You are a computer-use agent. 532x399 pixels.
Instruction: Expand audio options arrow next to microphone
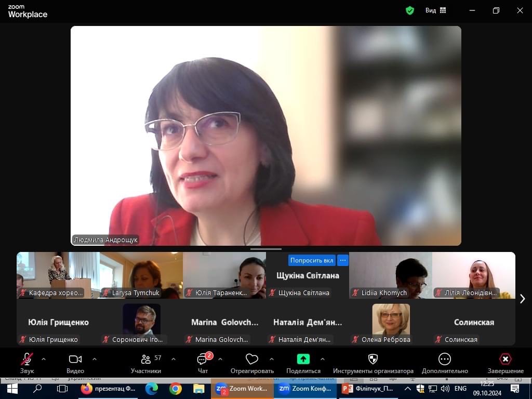[x=44, y=359]
